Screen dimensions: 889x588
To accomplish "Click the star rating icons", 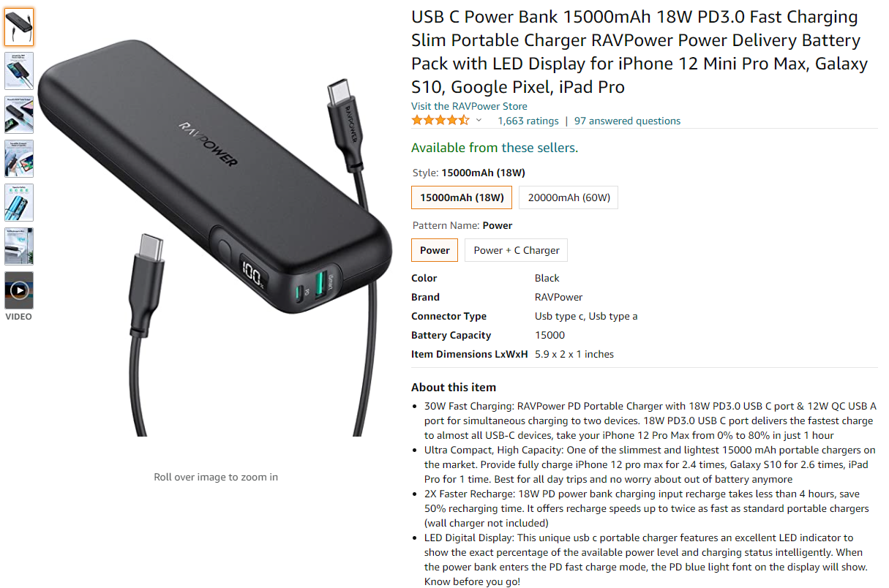I will click(x=440, y=121).
